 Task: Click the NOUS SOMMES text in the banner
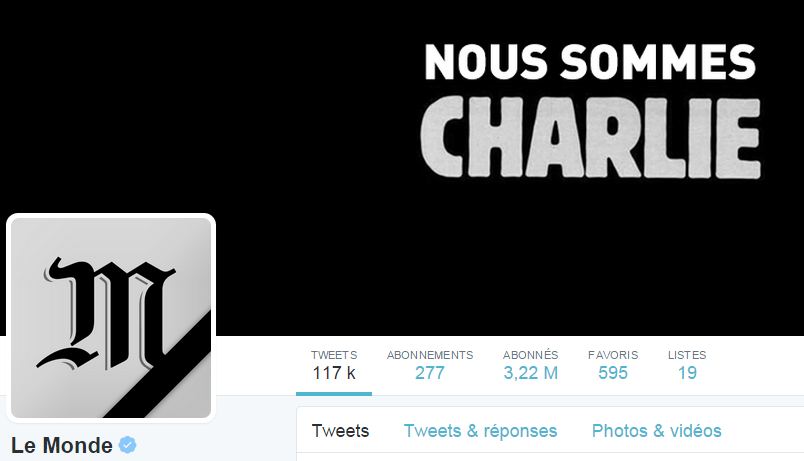[x=590, y=62]
